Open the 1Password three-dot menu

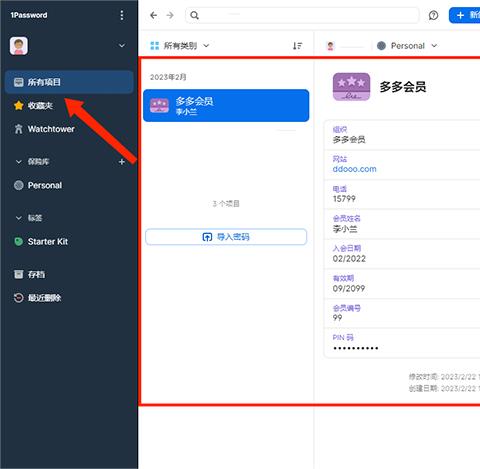[x=122, y=15]
